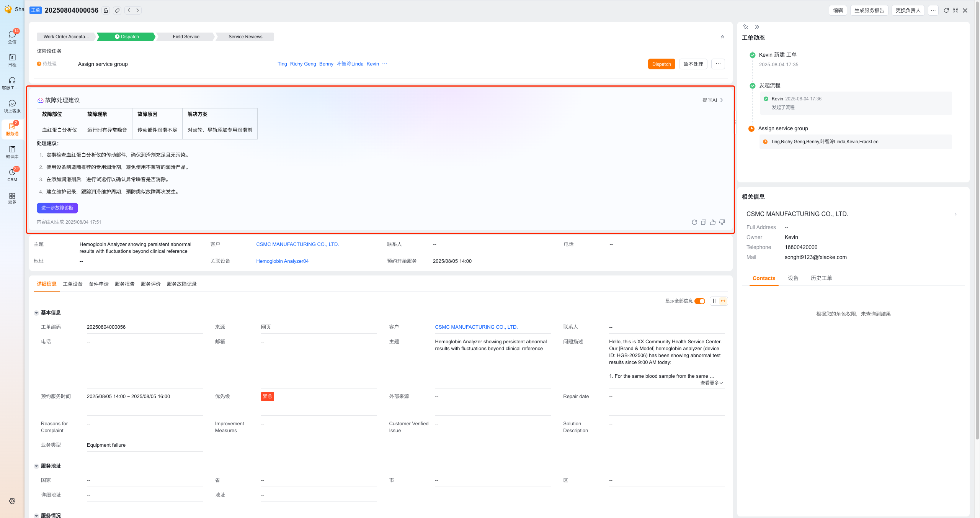Click the thumbs-up icon on AI suggestion
The width and height of the screenshot is (980, 518).
click(x=712, y=222)
